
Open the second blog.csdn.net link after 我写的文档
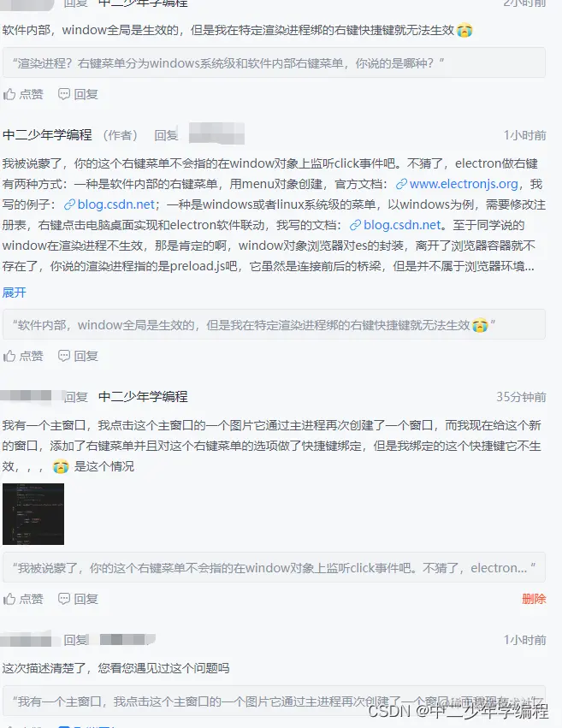(402, 225)
